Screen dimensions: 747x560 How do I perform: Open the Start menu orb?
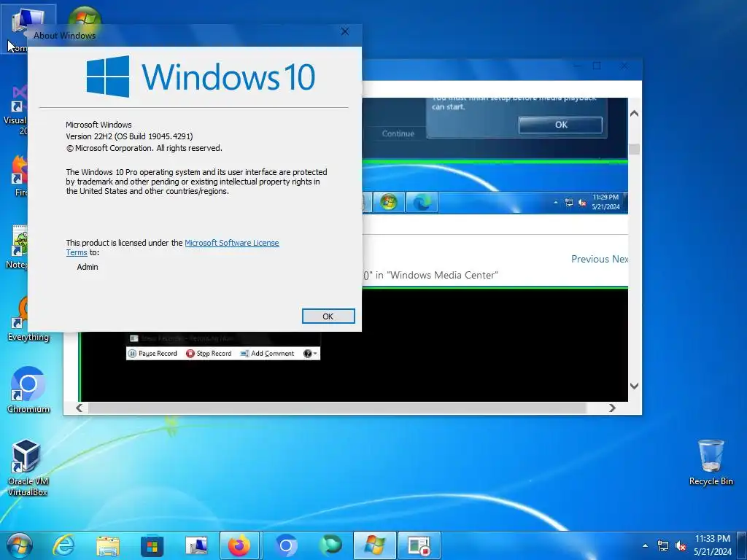pos(19,545)
